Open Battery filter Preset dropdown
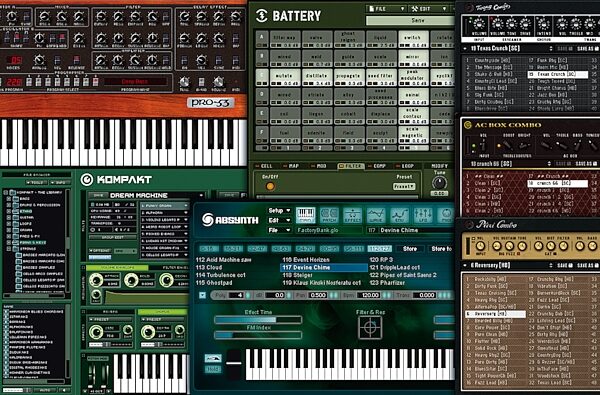The image size is (600, 395). [x=404, y=186]
